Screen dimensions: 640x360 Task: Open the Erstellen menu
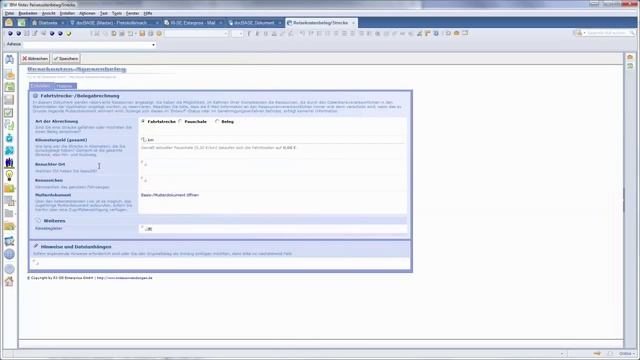67,13
